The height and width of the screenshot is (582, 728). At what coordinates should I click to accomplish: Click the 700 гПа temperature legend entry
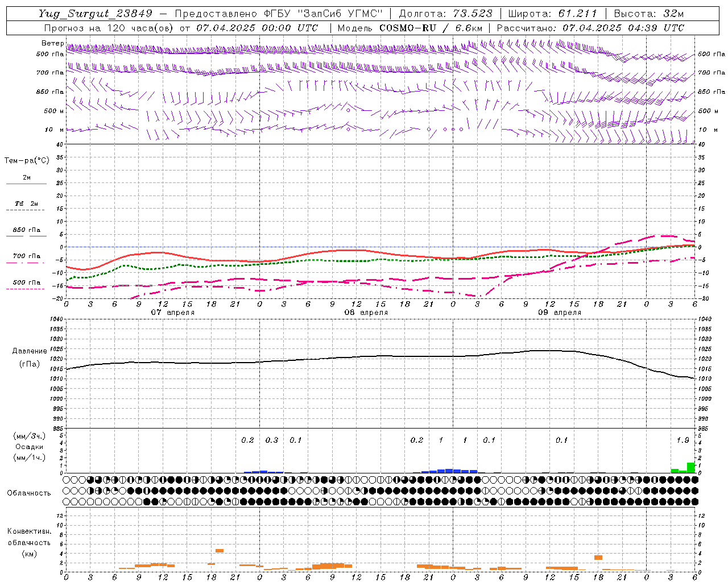27,256
